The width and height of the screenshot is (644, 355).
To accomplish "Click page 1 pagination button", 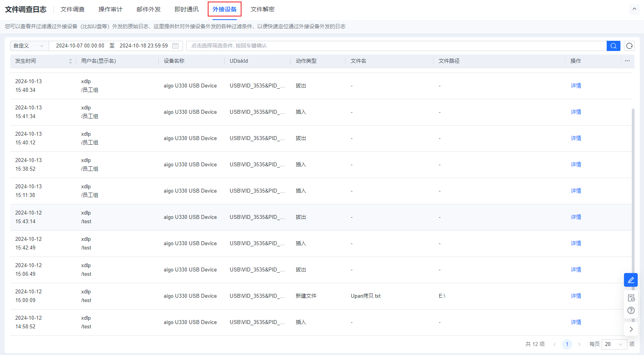I will point(567,344).
